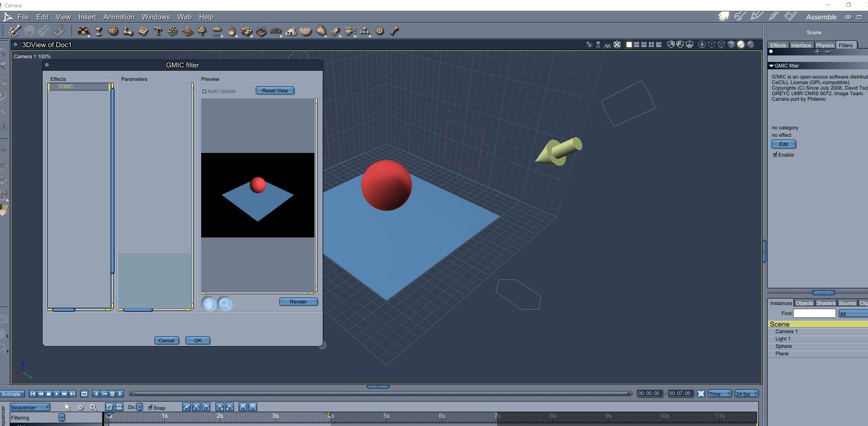The image size is (868, 426).
Task: Click the goblet-shaped Spline object tool
Action: [98, 31]
